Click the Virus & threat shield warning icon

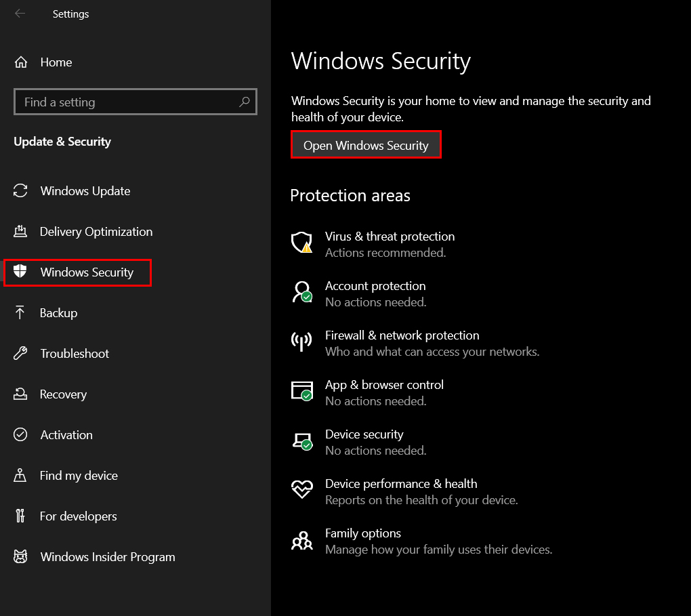302,243
